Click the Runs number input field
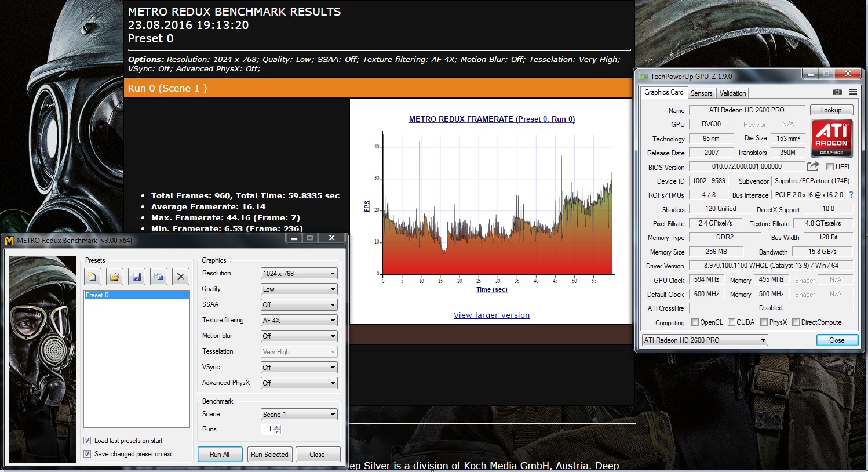The height and width of the screenshot is (472, 868). [267, 430]
